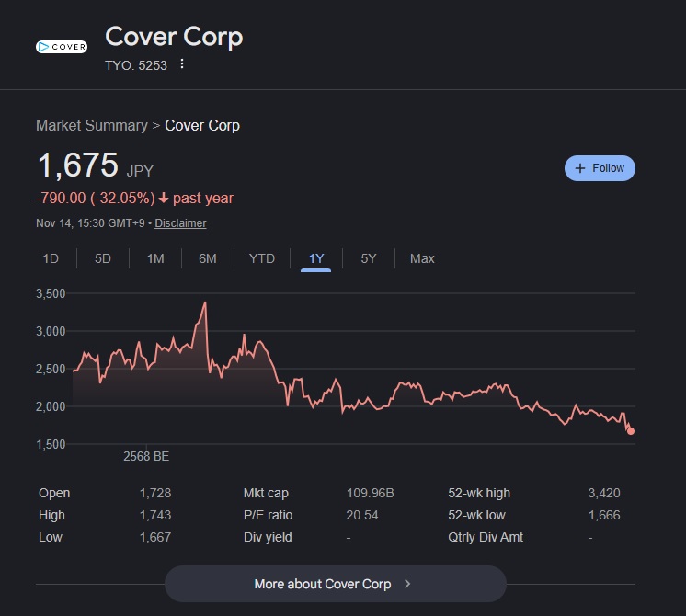Select the 1Y chart tab
This screenshot has height=616, width=686.
coord(316,258)
